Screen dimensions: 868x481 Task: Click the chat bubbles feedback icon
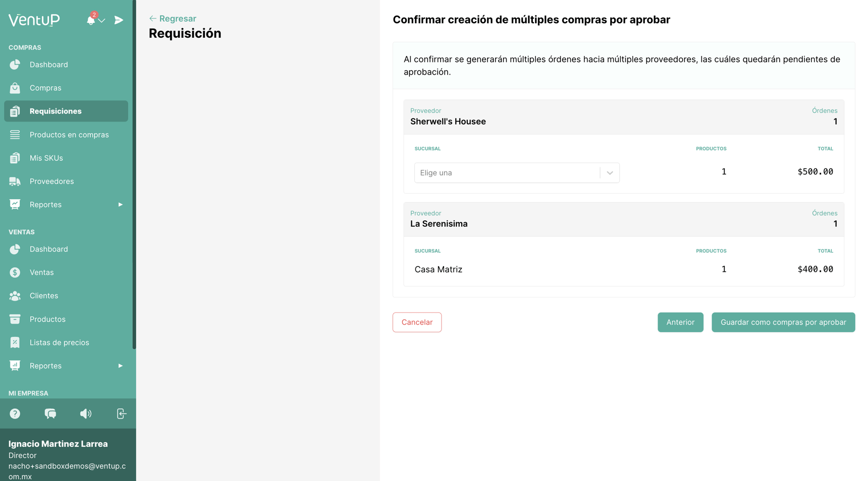click(50, 413)
